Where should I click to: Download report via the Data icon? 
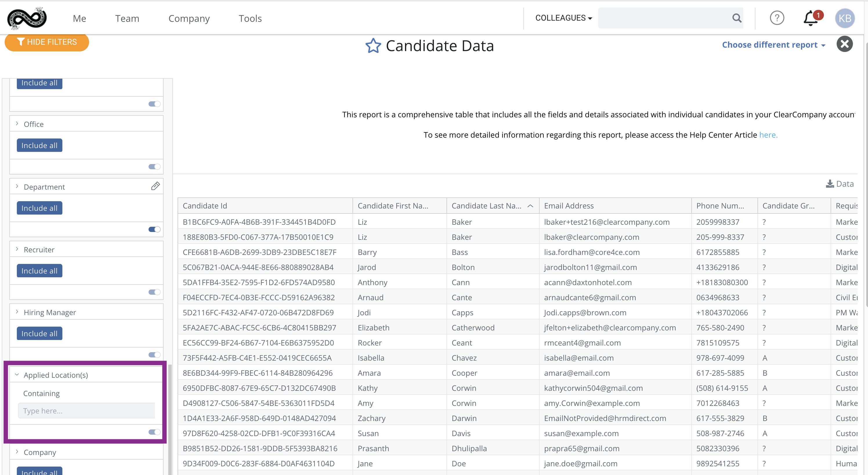point(840,184)
